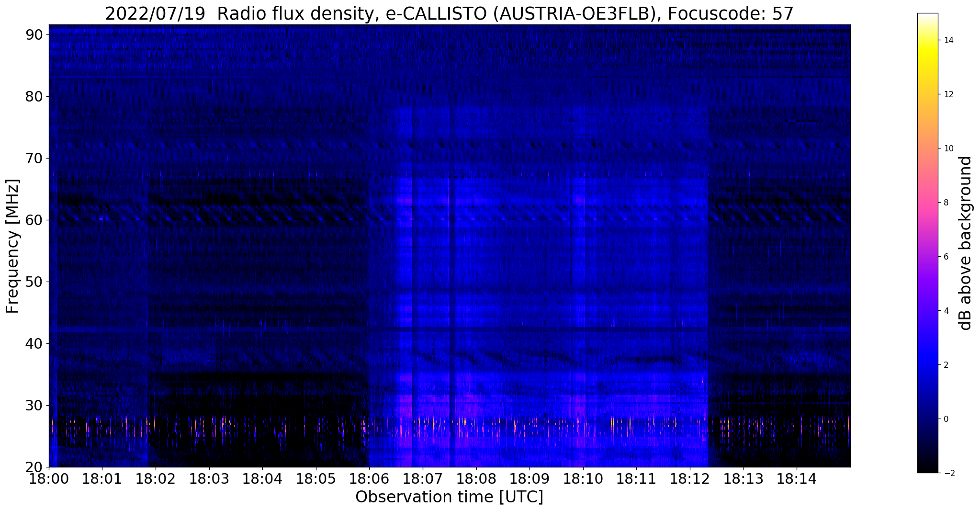Image resolution: width=980 pixels, height=511 pixels.
Task: Click the 60 MHz frequency tick label
Action: click(x=34, y=220)
